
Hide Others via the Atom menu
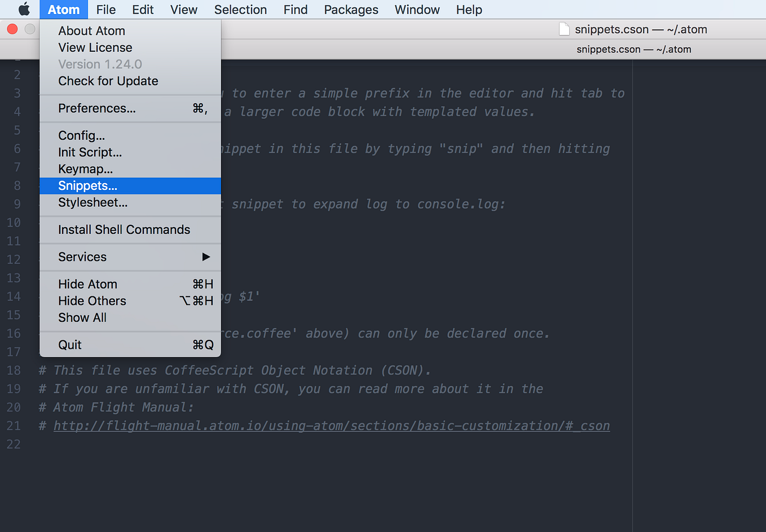click(x=92, y=300)
